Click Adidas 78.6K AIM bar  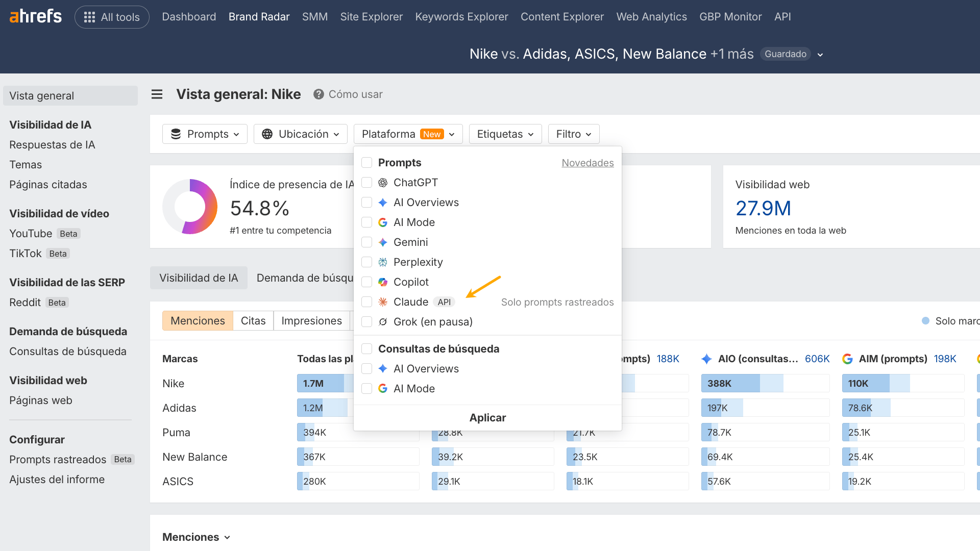(903, 408)
